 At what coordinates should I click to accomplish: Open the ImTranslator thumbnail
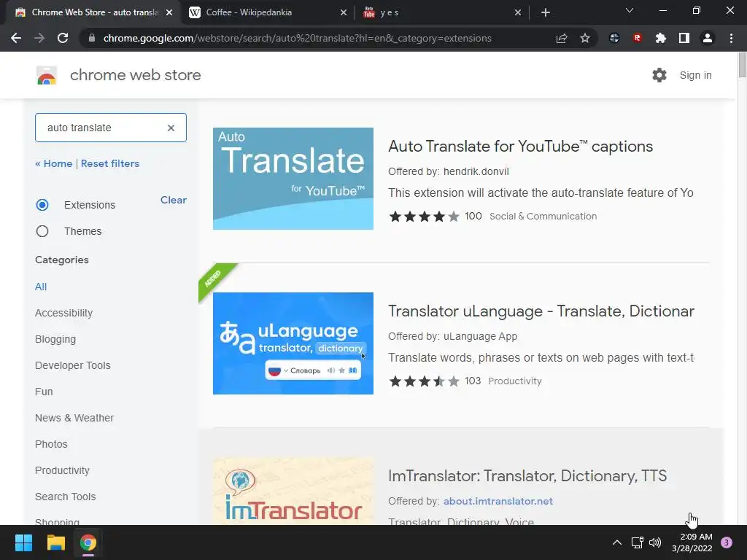pos(293,491)
